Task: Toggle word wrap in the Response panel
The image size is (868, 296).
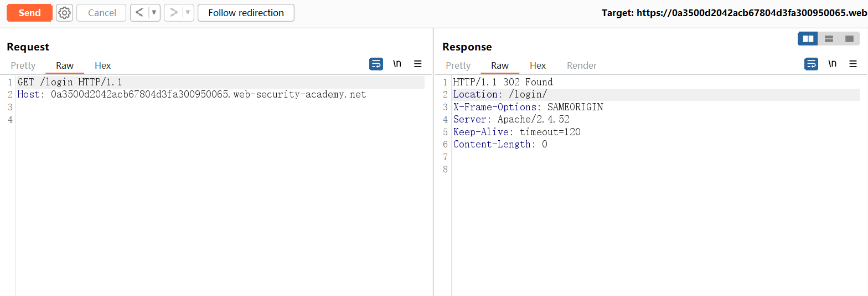Action: (811, 64)
